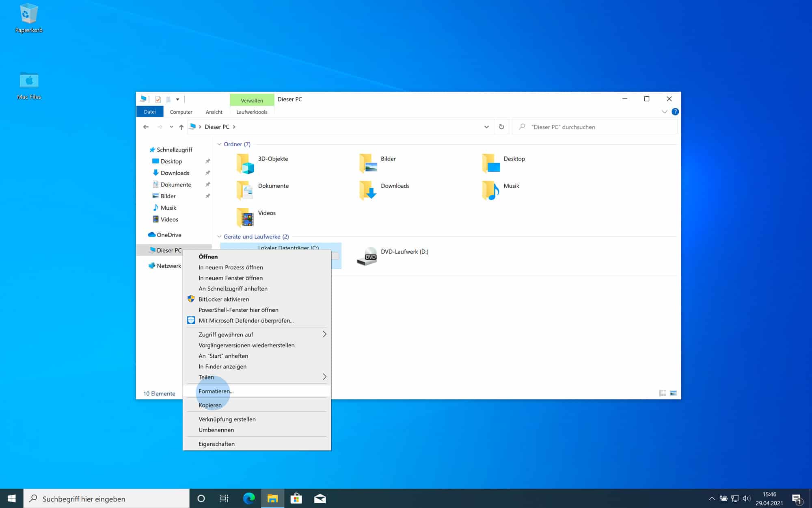Open the 3D-Objekte folder
Image resolution: width=812 pixels, height=508 pixels.
pos(263,163)
